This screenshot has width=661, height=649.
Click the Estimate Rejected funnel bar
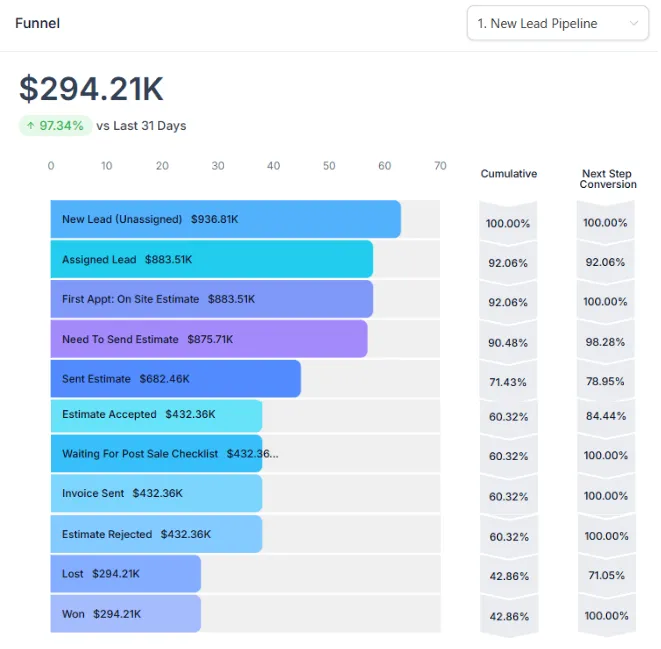tap(156, 534)
